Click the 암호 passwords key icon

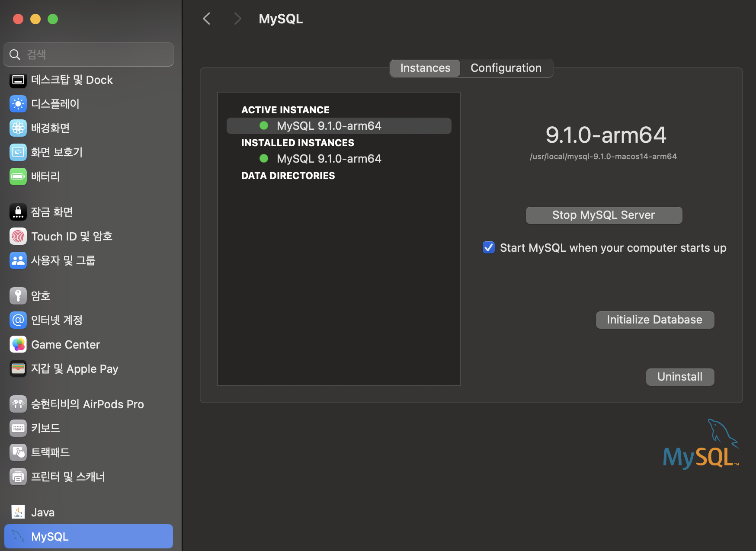[18, 296]
